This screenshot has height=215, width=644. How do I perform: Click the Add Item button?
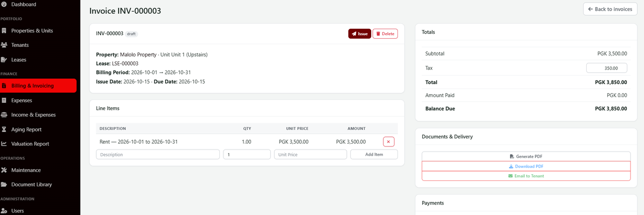coord(374,155)
